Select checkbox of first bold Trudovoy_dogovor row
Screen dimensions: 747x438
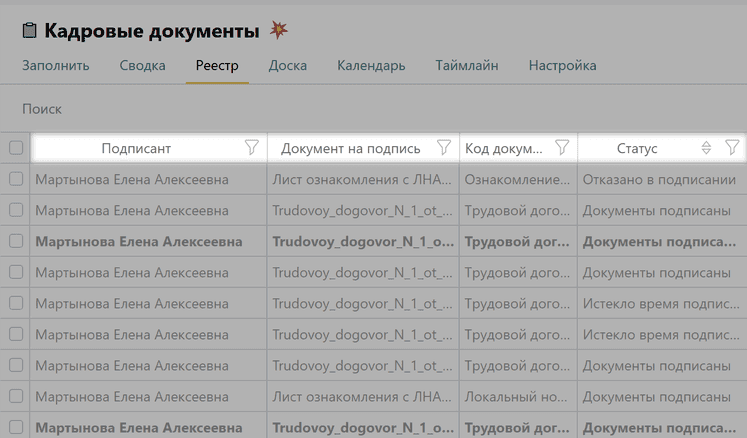15,241
